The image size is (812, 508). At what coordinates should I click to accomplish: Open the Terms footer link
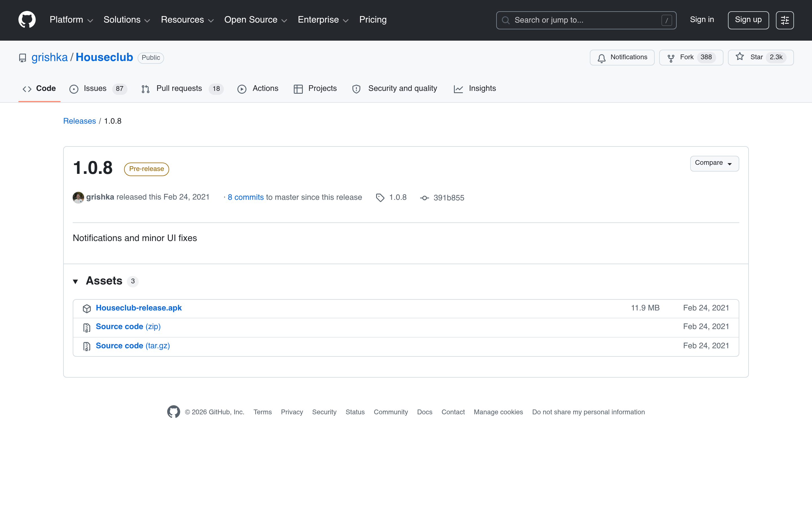(262, 412)
